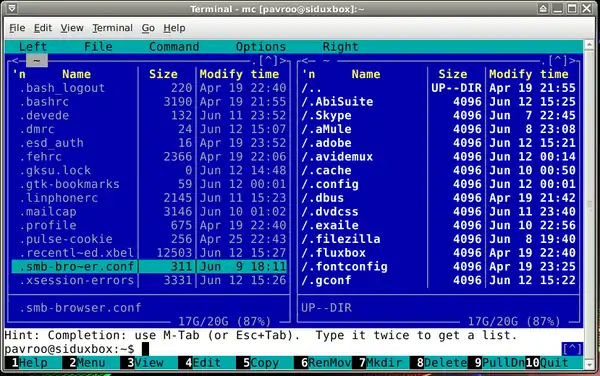Sort the left panel by Size column header
This screenshot has width=600, height=376.
click(x=163, y=74)
